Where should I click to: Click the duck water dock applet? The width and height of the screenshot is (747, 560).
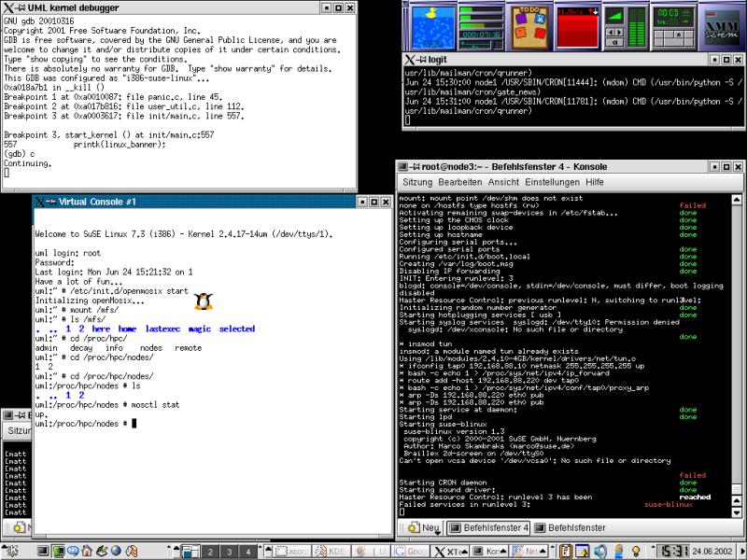(430, 23)
